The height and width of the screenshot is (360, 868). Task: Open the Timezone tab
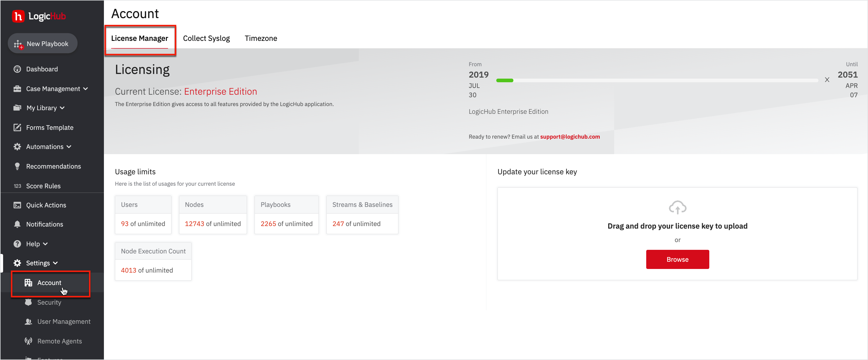coord(261,38)
